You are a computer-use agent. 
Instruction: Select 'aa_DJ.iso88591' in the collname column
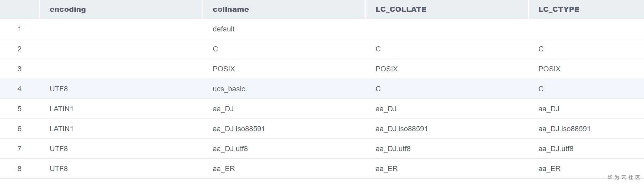click(238, 129)
